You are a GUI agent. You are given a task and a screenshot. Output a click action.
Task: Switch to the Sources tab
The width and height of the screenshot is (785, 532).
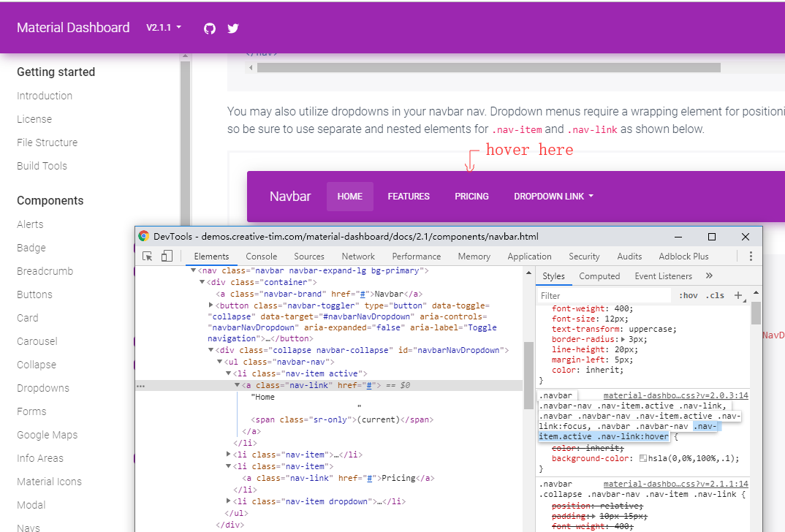309,256
